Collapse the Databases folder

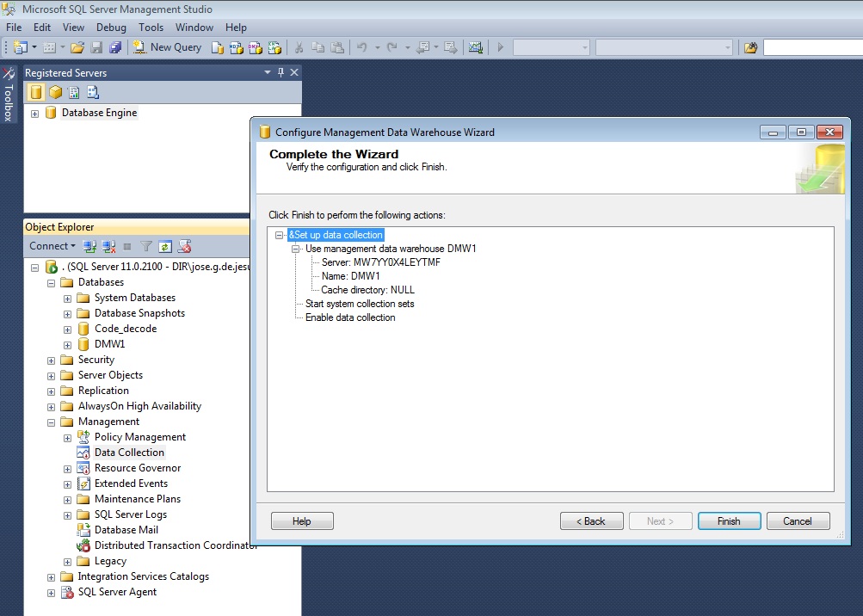[51, 283]
